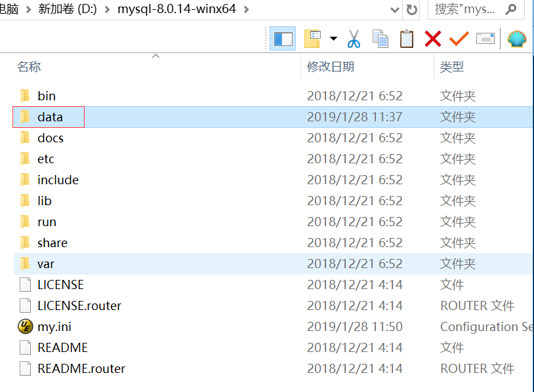Sort by the 修改日期 column header
Viewport: 534px width, 392px height.
point(331,66)
